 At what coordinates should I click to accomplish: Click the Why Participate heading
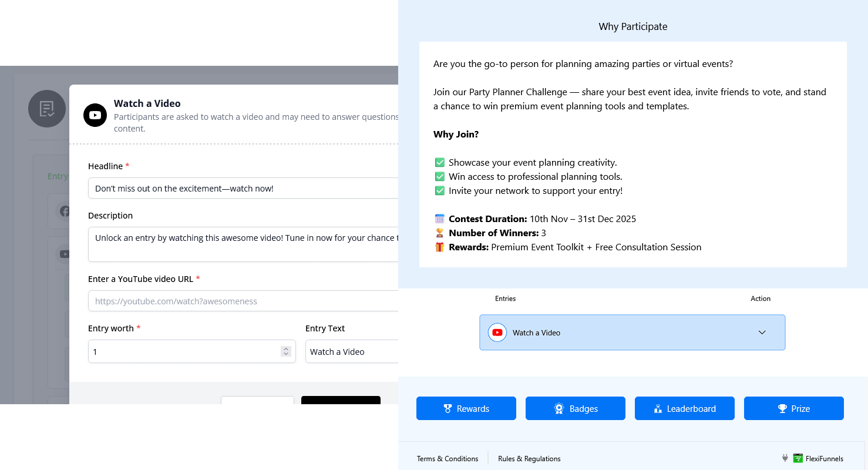tap(633, 26)
